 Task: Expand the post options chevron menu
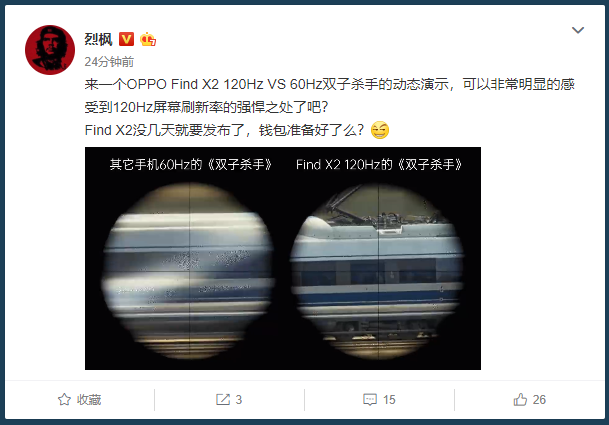(x=578, y=30)
